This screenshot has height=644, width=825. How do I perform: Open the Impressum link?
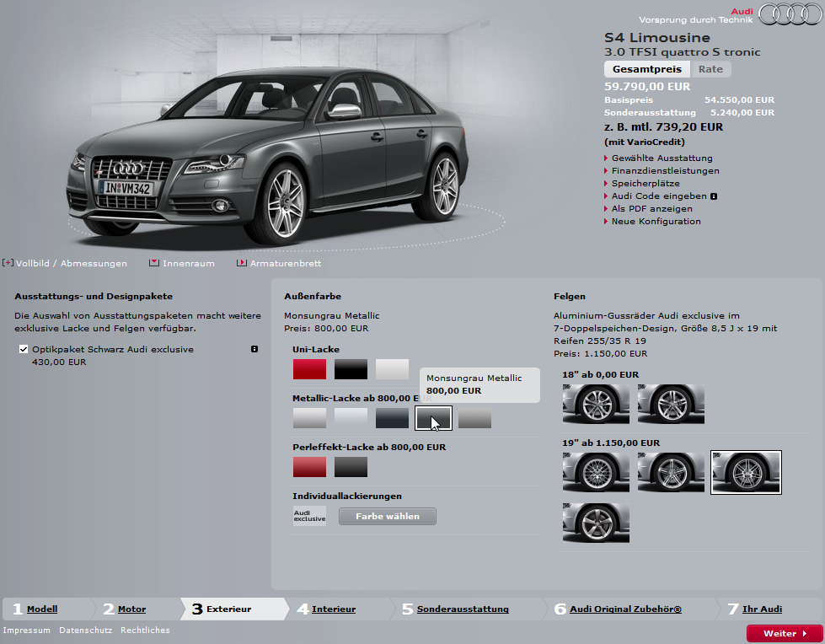tap(26, 630)
